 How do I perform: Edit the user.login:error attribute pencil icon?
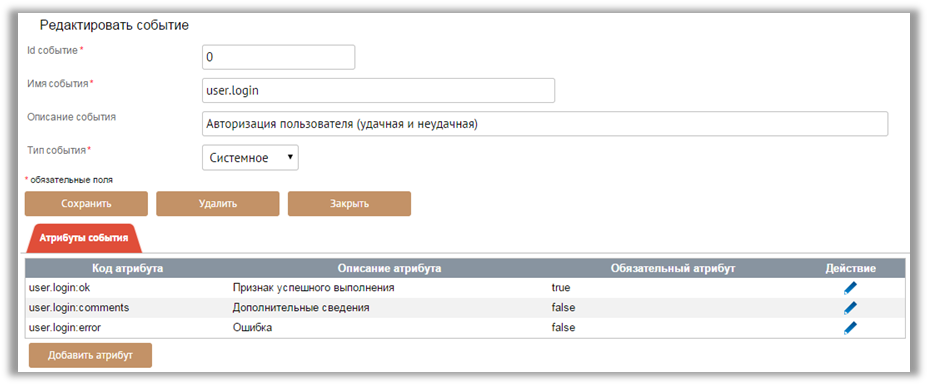[850, 328]
